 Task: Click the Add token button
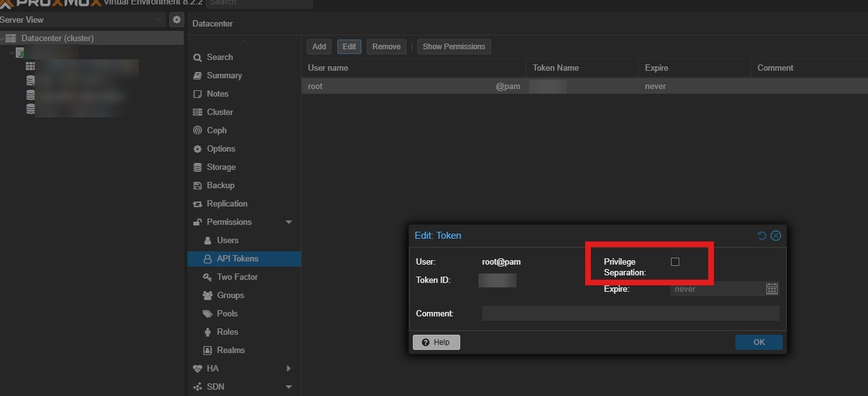(319, 47)
